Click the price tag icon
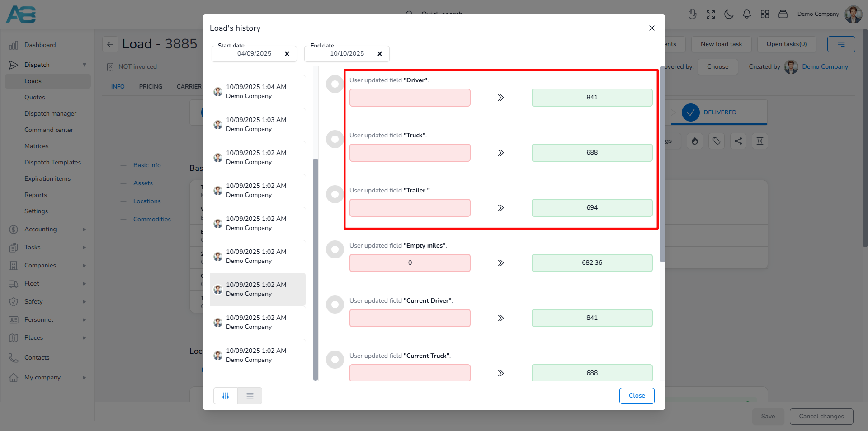 (x=716, y=141)
